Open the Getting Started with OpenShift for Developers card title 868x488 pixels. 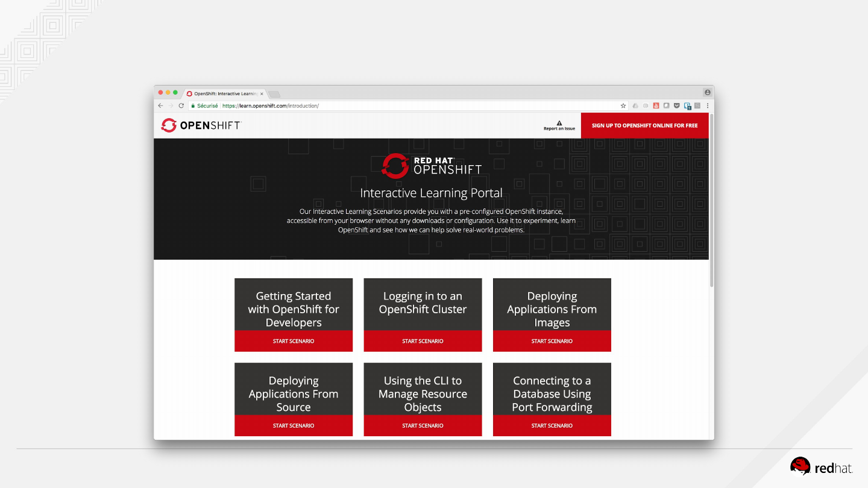pos(294,309)
